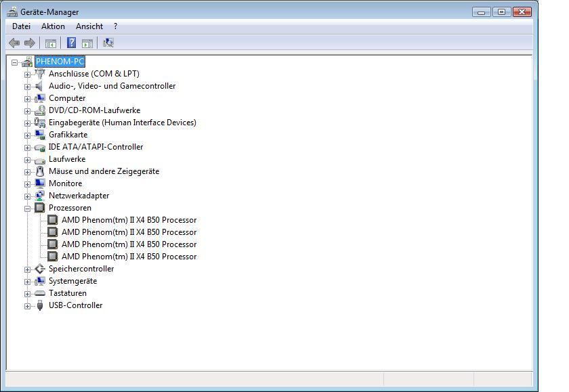Select the second AMD Phenom II X4 B50 entry

(x=129, y=232)
